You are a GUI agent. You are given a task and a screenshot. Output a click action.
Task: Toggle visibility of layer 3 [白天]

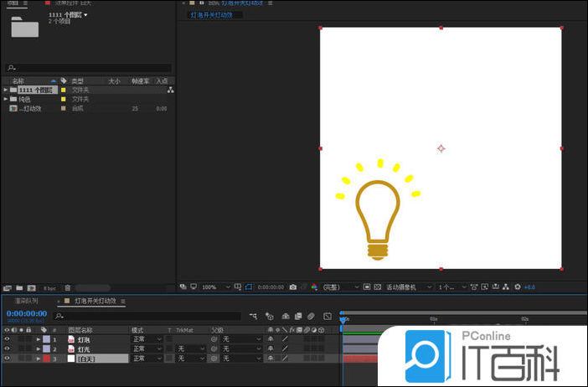click(7, 359)
